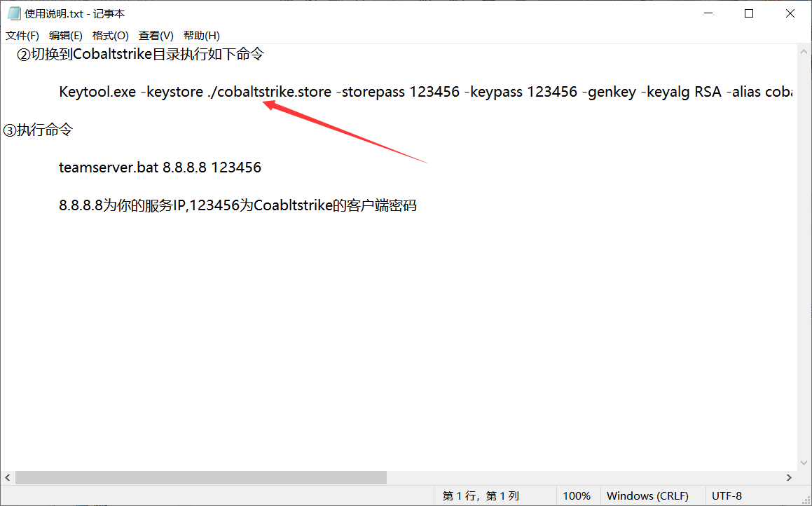Click the vertical scrollbar track

[x=804, y=280]
